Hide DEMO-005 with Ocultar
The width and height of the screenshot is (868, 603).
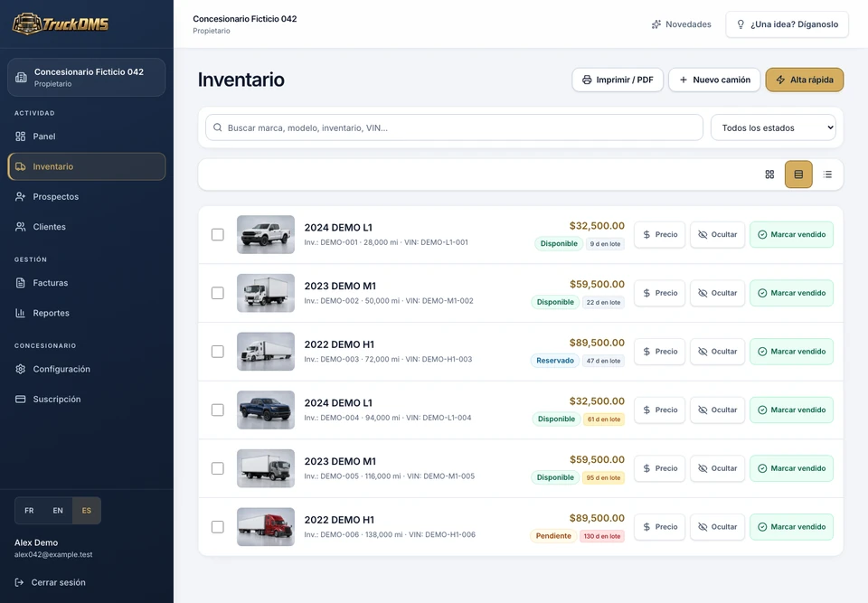click(717, 468)
